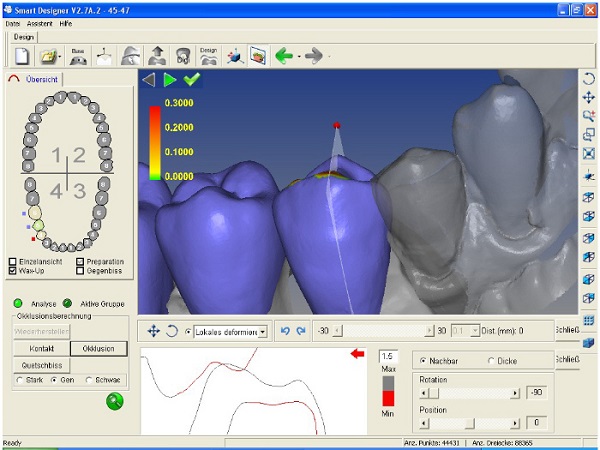The width and height of the screenshot is (600, 450).
Task: Confirm with the green checkmark icon
Action: click(191, 79)
